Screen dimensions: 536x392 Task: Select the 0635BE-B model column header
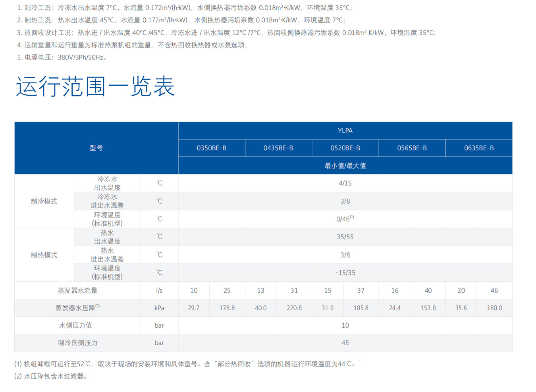pos(479,148)
